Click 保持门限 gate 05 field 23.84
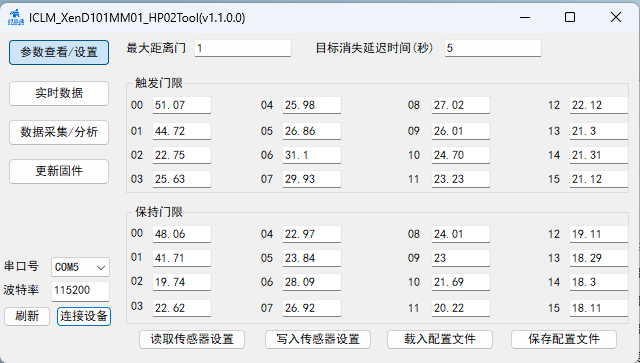The width and height of the screenshot is (640, 363). [312, 258]
